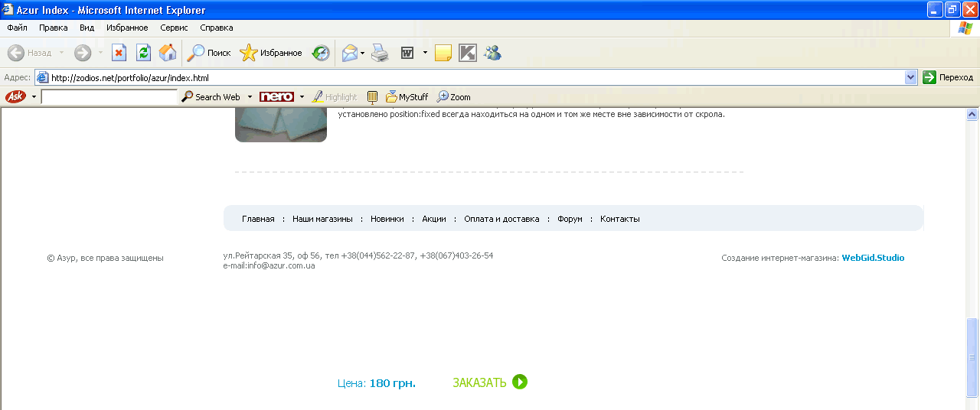Expand the Search Web dropdown arrow
The width and height of the screenshot is (980, 410).
pyautogui.click(x=250, y=97)
